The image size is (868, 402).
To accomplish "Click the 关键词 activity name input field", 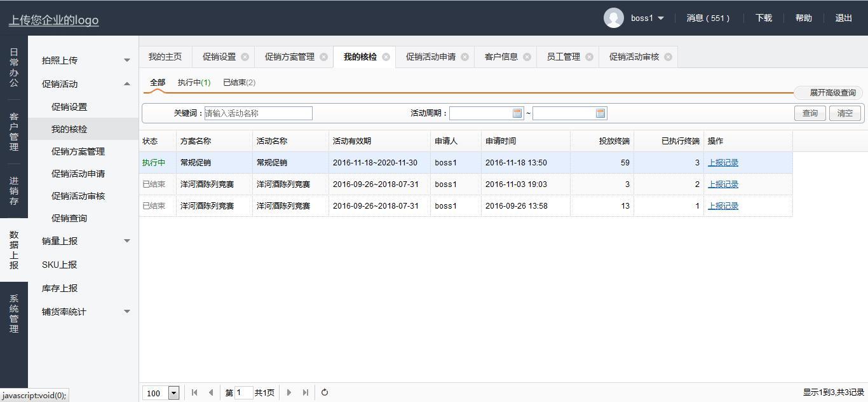I will pos(258,113).
